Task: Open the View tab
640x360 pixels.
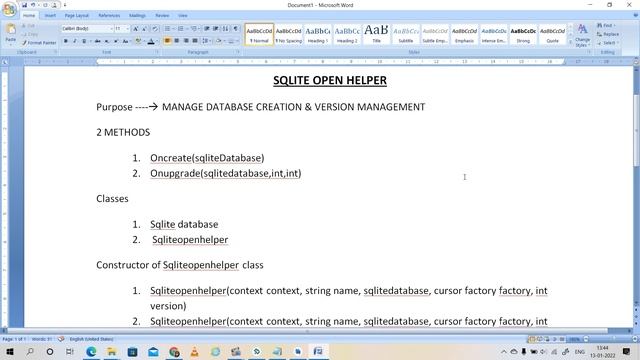Action: pos(182,16)
